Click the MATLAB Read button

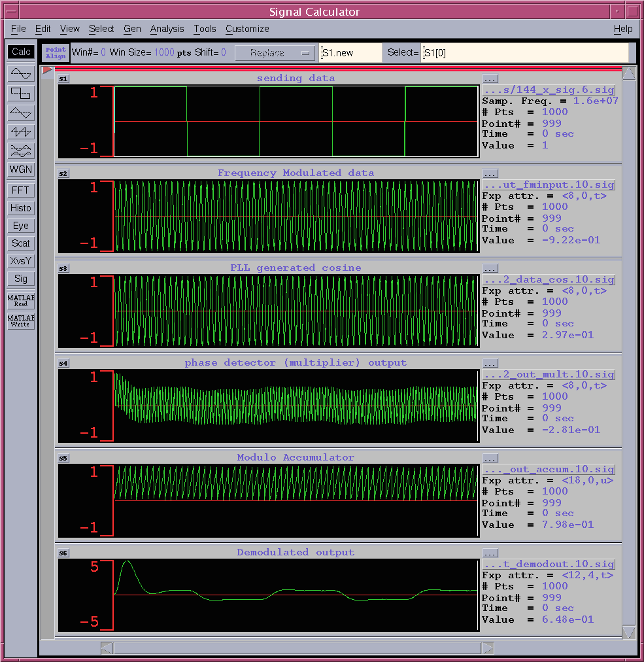[x=21, y=301]
